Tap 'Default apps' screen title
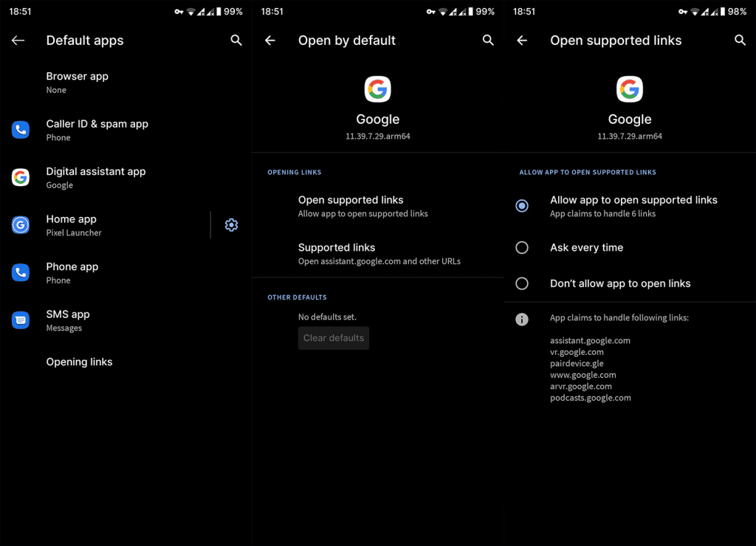This screenshot has height=546, width=756. click(85, 41)
